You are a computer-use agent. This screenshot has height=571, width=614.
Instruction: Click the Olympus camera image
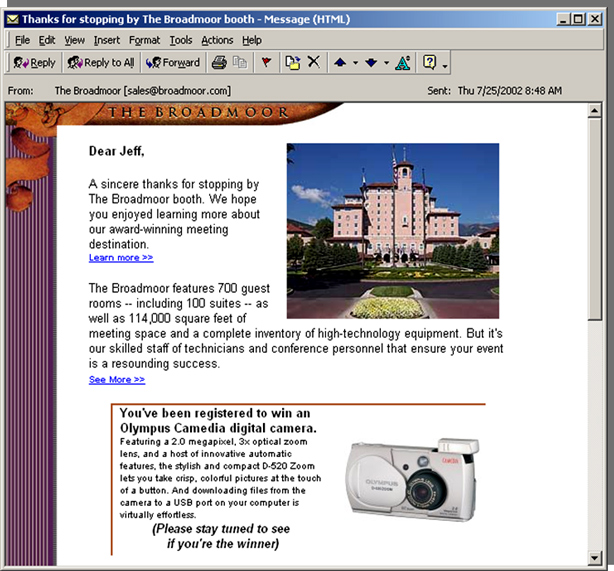point(412,479)
